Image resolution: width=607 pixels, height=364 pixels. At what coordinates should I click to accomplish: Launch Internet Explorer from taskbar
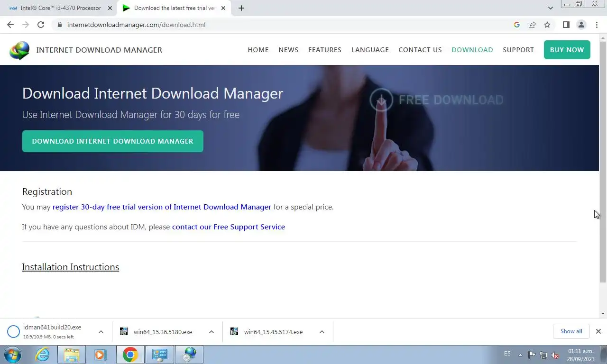click(x=43, y=355)
